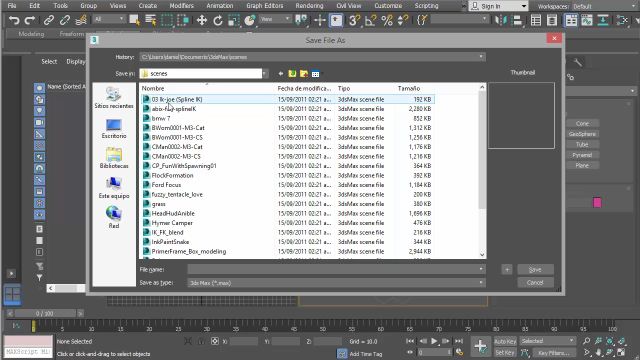Open the Edit menu
This screenshot has height=360, width=640.
pos(35,6)
